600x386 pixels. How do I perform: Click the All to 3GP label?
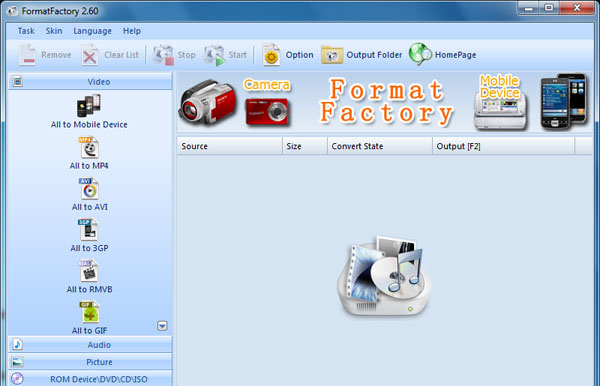(89, 248)
